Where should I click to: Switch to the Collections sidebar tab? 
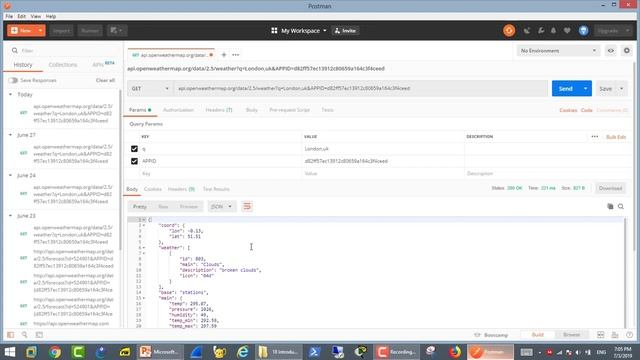pyautogui.click(x=62, y=65)
